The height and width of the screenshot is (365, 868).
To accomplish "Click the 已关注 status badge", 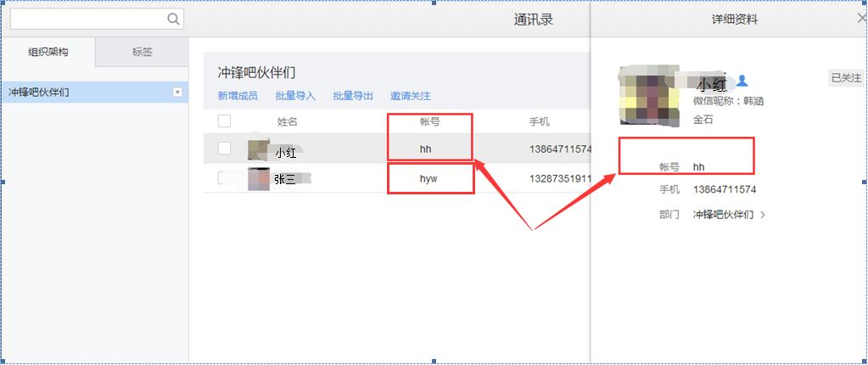I will (x=845, y=78).
